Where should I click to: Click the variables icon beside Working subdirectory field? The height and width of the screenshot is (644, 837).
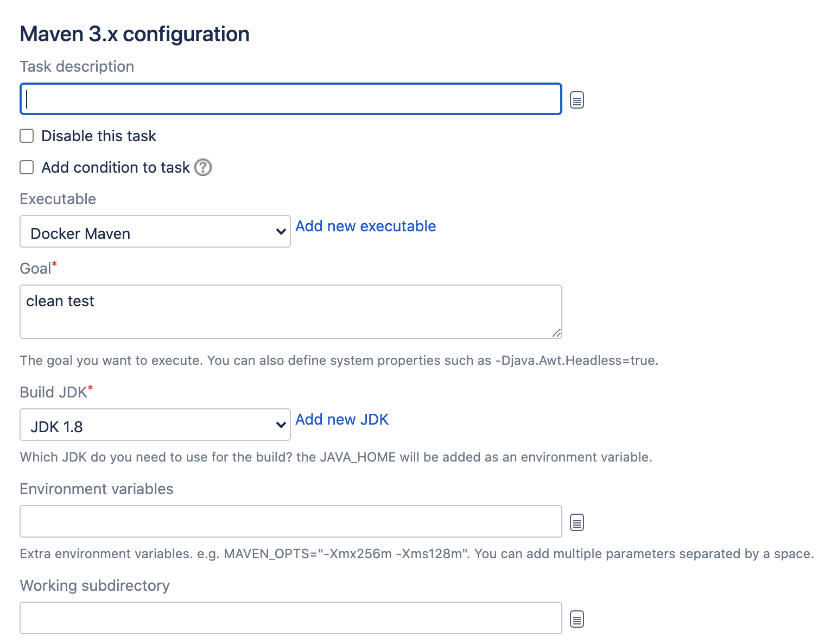[576, 618]
